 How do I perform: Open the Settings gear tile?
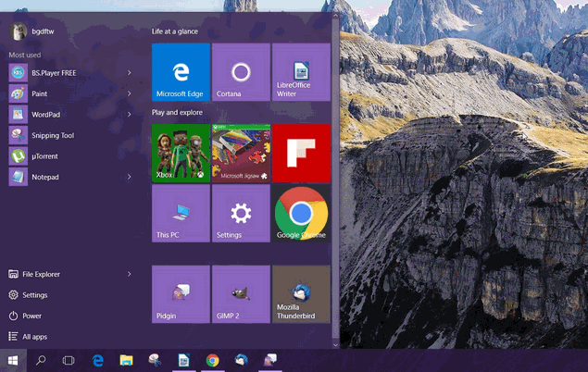coord(241,213)
